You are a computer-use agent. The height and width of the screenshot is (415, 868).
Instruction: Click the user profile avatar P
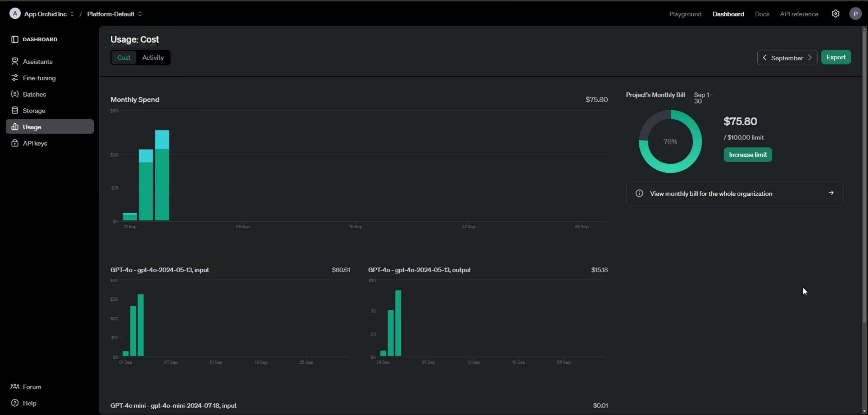tap(855, 14)
